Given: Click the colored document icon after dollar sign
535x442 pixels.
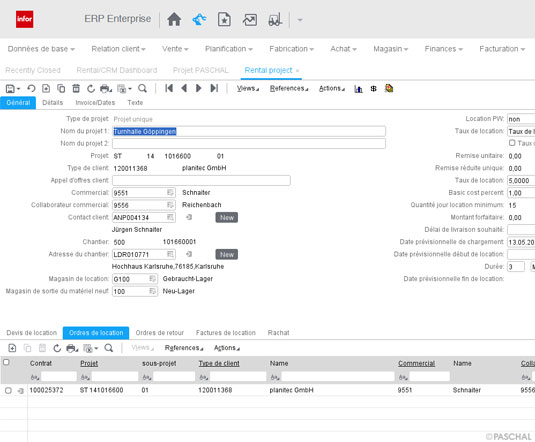Looking at the screenshot, I should [389, 88].
